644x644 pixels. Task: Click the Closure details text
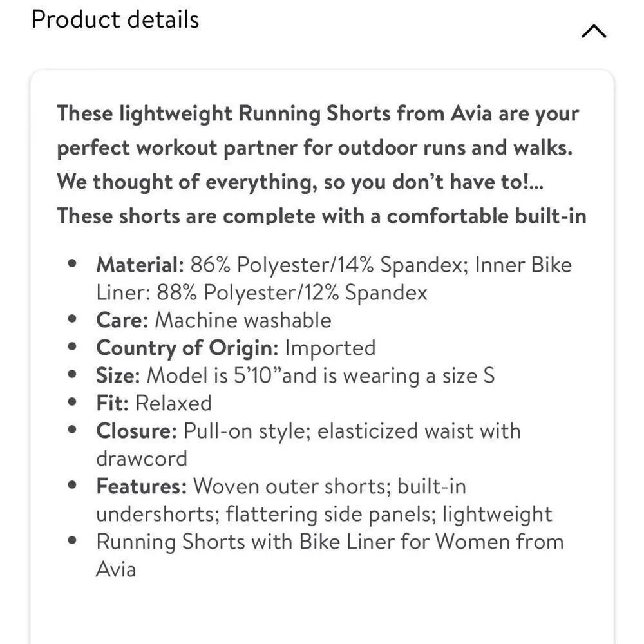(308, 430)
